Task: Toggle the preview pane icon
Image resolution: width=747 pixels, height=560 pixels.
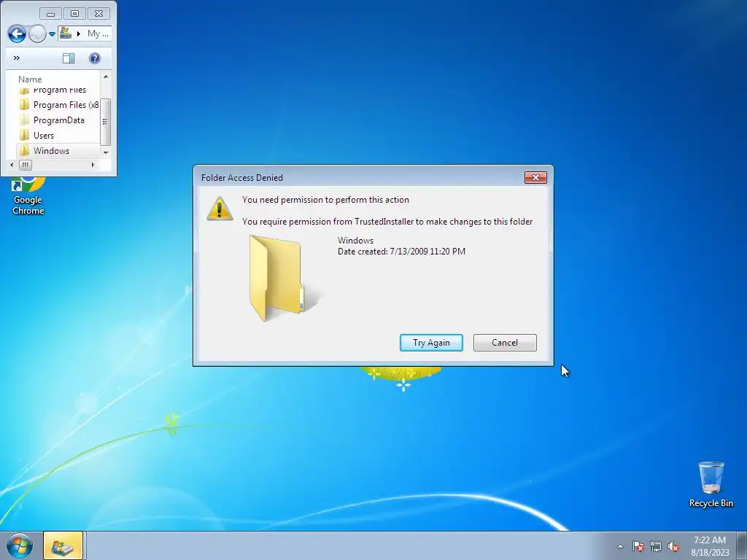Action: click(69, 58)
